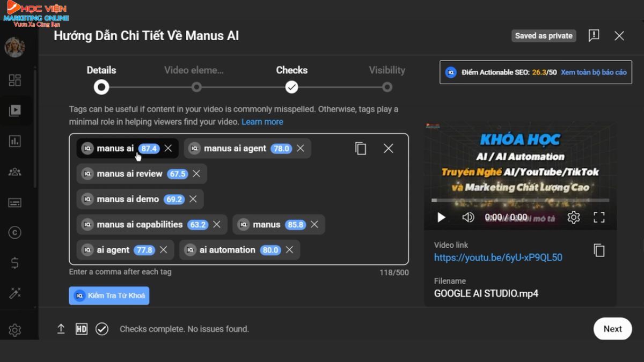The image size is (644, 362).
Task: Open Analytics from the sidebar
Action: (15, 141)
